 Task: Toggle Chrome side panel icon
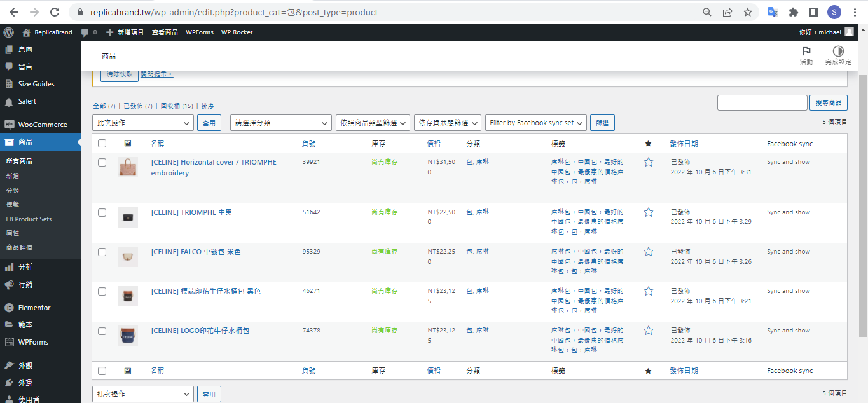(x=814, y=12)
